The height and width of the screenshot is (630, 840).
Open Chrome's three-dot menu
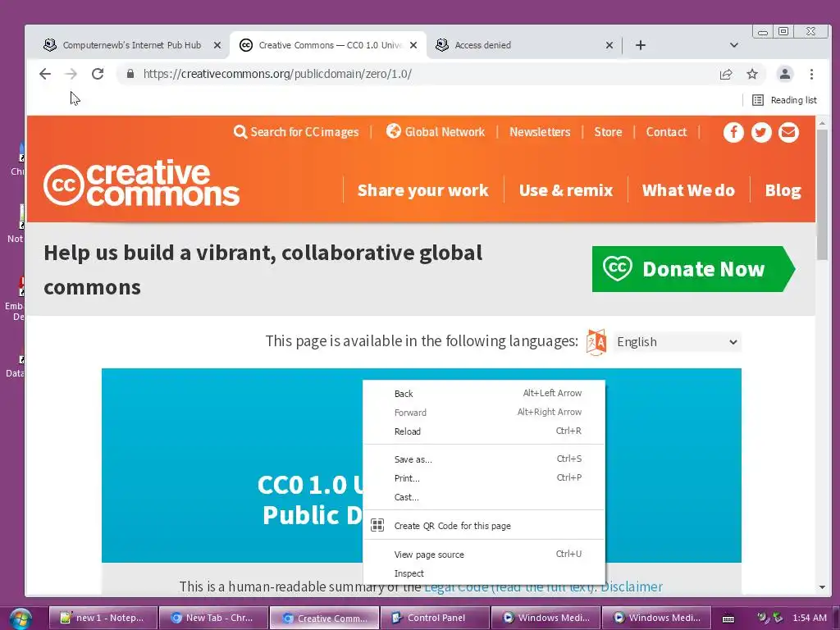pyautogui.click(x=811, y=74)
